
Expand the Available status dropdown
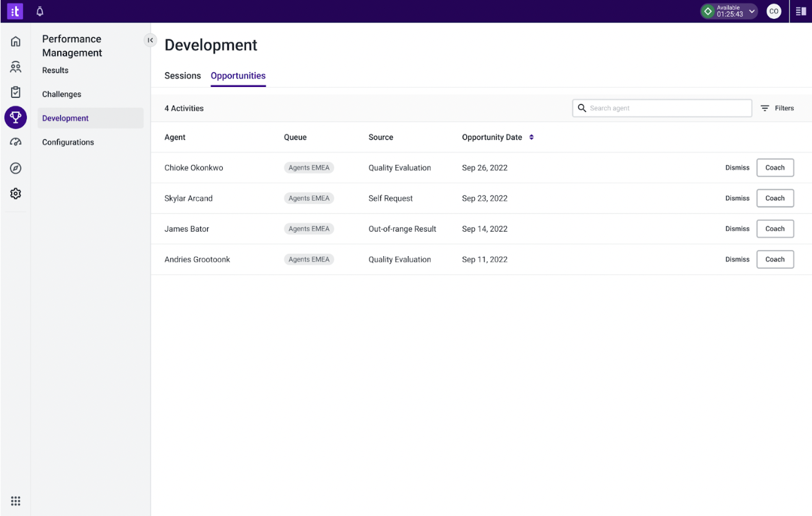[x=729, y=11]
